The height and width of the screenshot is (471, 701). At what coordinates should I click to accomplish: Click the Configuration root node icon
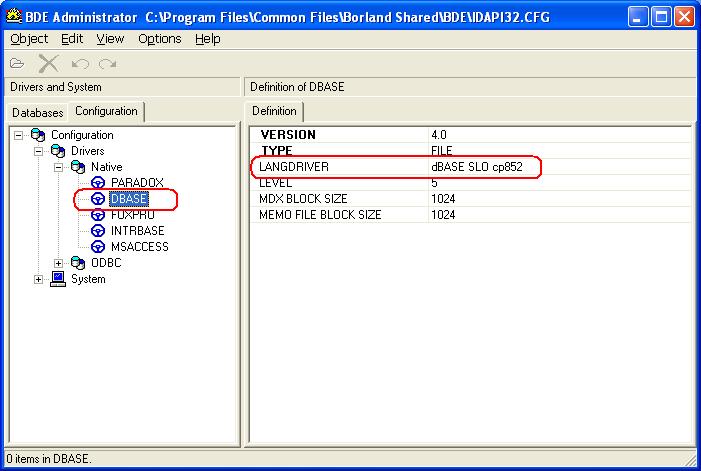click(x=38, y=135)
